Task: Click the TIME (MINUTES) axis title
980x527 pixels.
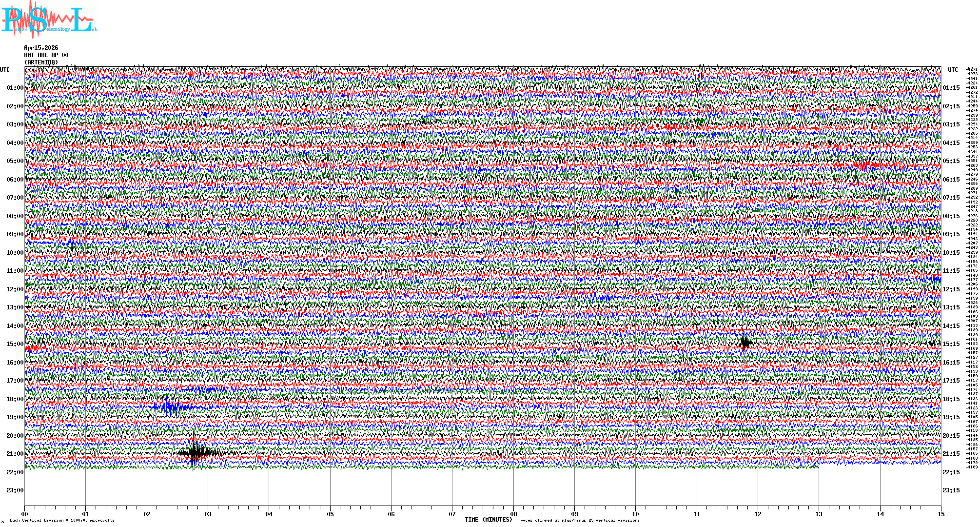Action: [x=489, y=520]
